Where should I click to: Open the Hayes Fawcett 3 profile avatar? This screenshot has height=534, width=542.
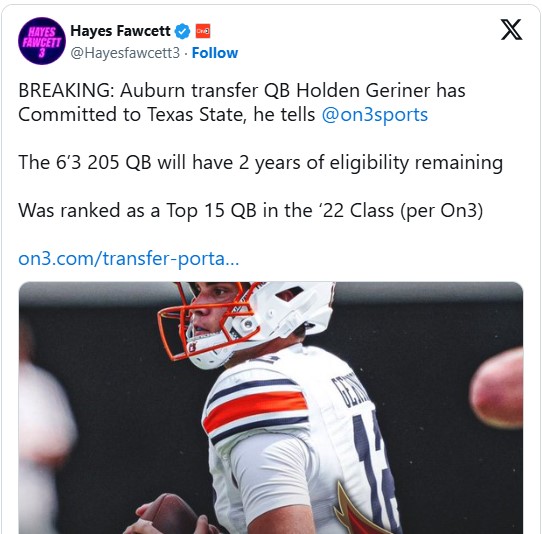(x=42, y=41)
